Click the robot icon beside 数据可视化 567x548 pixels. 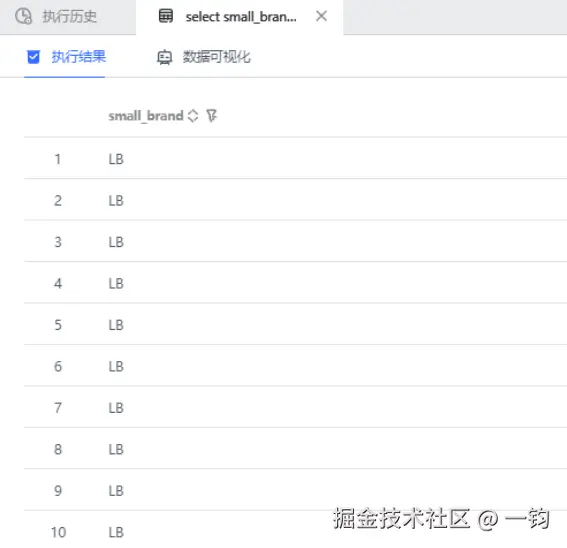(165, 57)
